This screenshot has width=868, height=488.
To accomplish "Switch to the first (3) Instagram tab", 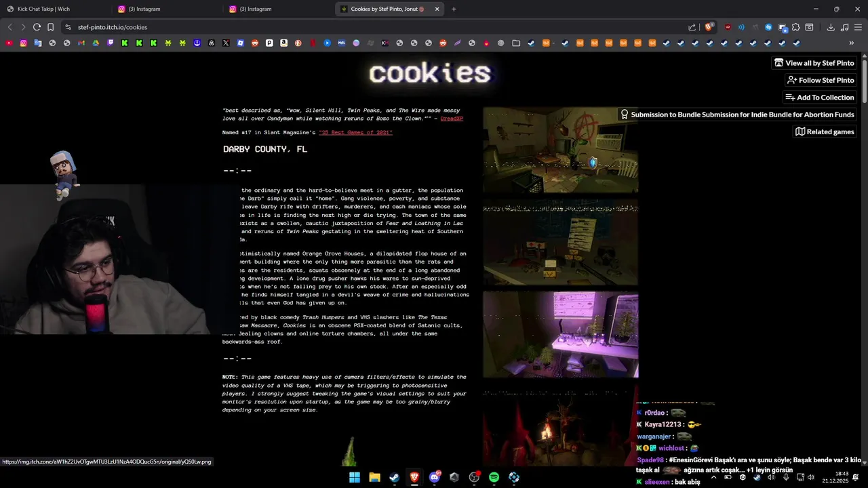I will tap(167, 9).
